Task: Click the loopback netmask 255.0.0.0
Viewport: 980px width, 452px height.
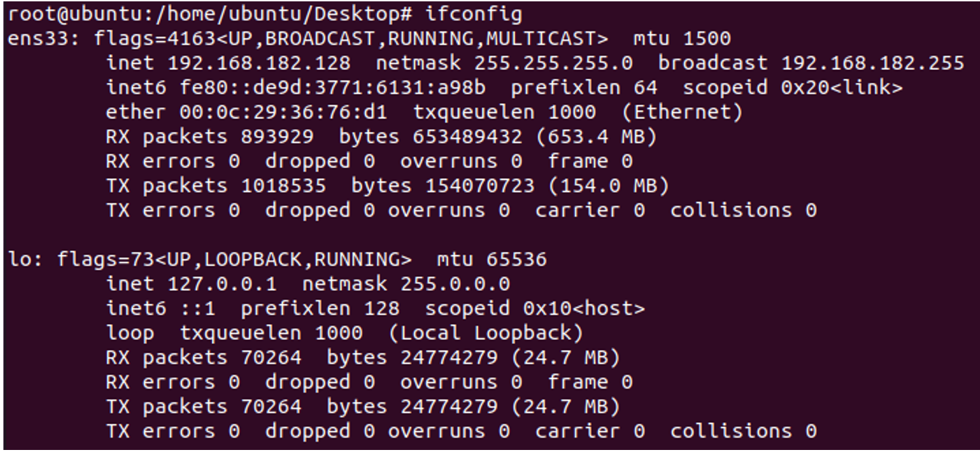Action: [x=455, y=284]
